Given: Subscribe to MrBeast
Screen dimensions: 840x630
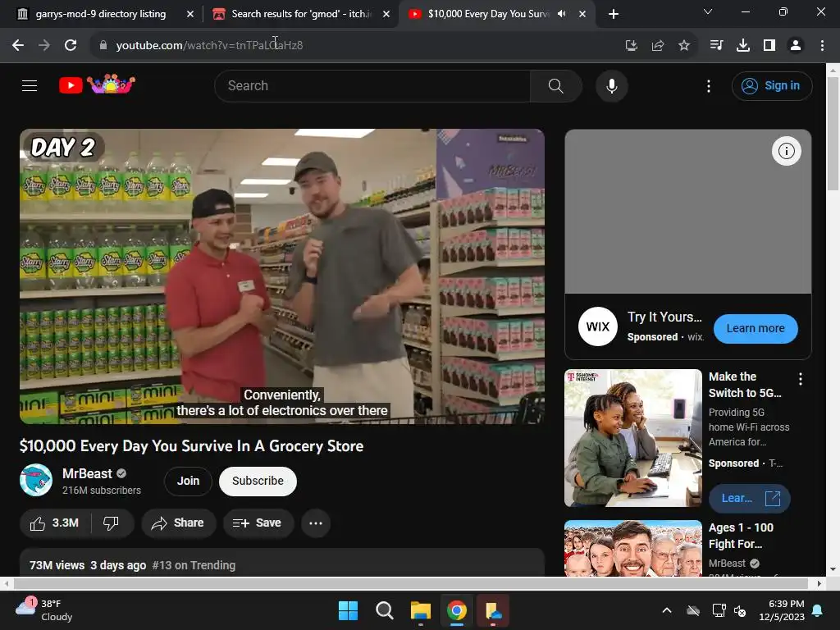Looking at the screenshot, I should 258,481.
